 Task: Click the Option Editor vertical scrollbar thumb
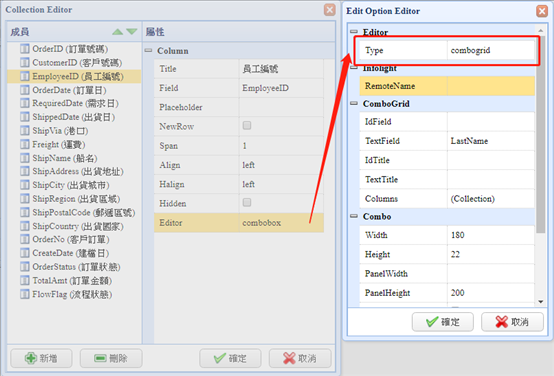pyautogui.click(x=541, y=134)
